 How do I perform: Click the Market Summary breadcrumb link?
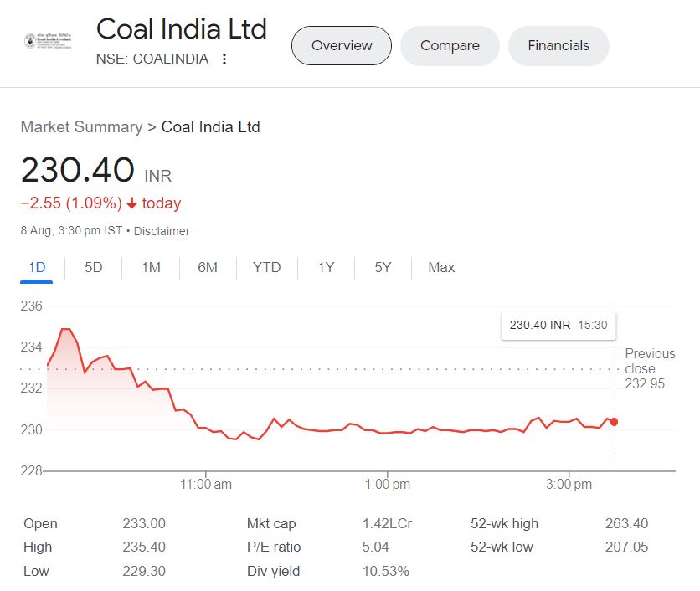pyautogui.click(x=81, y=127)
